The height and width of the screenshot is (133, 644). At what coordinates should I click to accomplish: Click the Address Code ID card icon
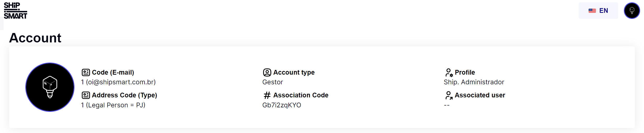point(86,95)
